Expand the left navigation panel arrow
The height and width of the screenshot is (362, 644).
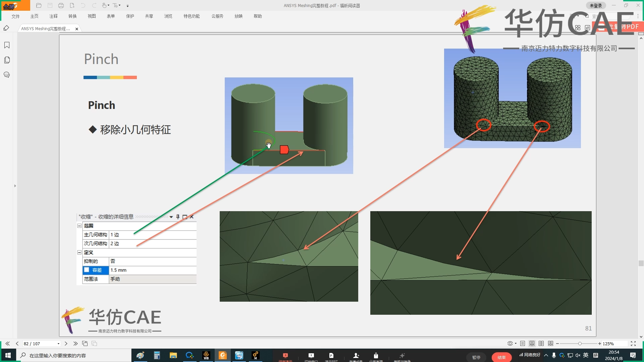[x=15, y=186]
